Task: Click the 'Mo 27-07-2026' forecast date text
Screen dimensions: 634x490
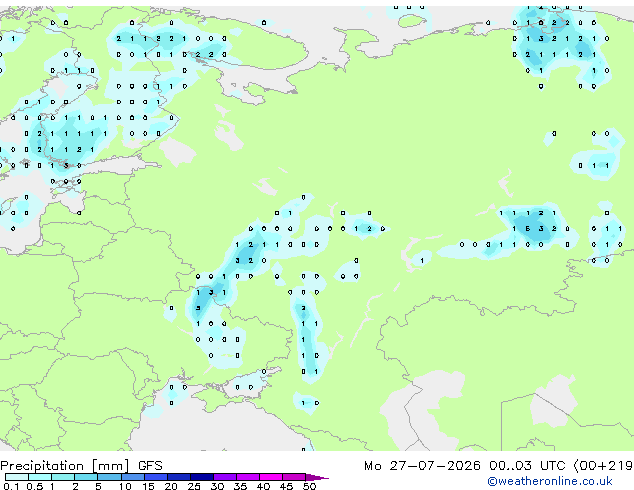Action: click(x=422, y=466)
